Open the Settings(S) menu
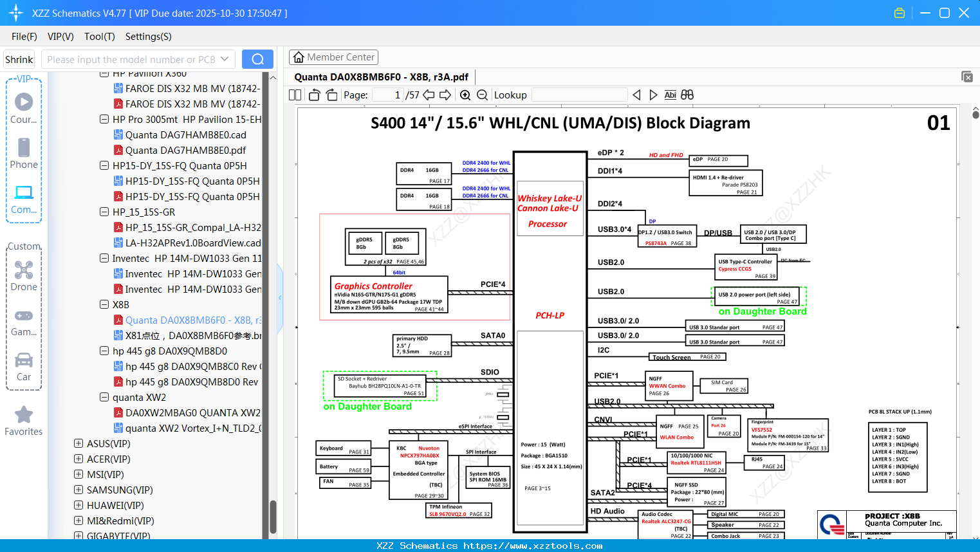 [x=149, y=37]
